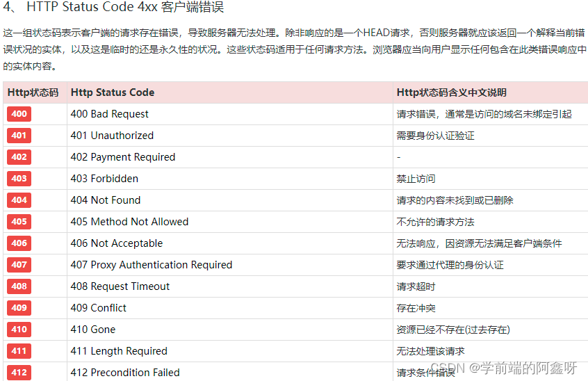Click the '401 Unauthorized' cell
The width and height of the screenshot is (588, 381).
click(229, 136)
